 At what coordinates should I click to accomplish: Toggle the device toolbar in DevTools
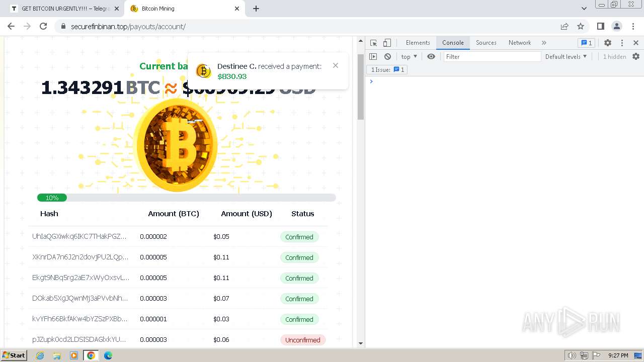click(387, 43)
